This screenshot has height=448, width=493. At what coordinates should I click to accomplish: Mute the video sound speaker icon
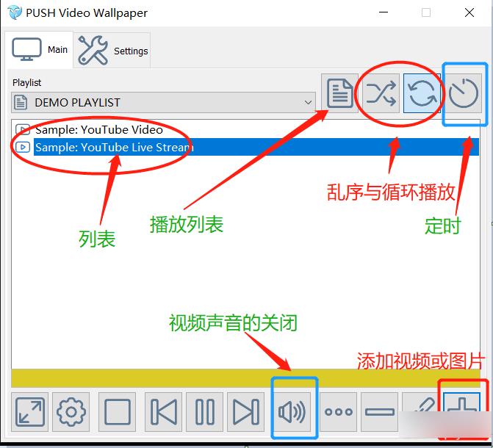coord(292,412)
